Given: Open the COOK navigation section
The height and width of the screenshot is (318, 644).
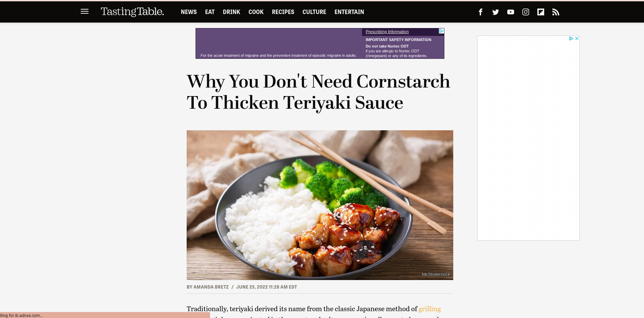Looking at the screenshot, I should 256,12.
